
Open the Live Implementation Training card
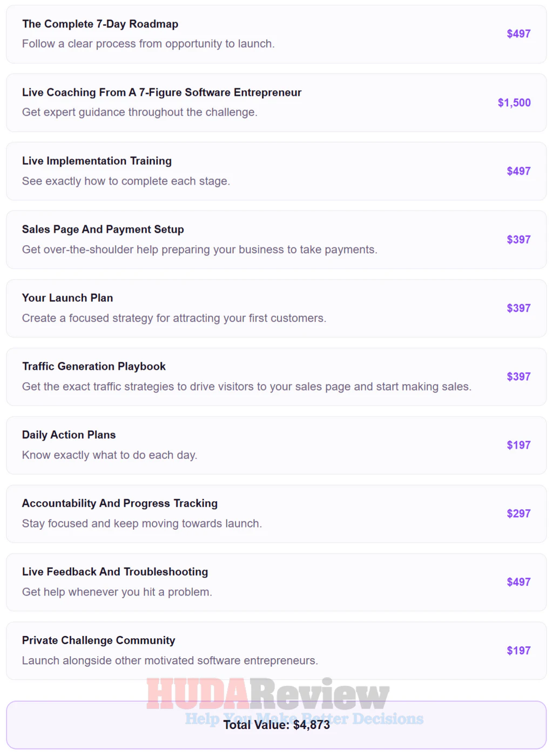tap(276, 171)
